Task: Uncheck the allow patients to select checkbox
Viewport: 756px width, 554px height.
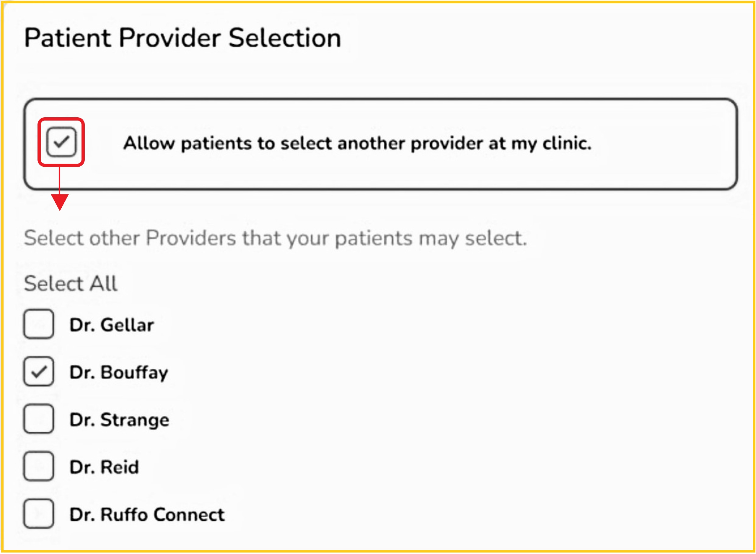Action: (x=61, y=142)
